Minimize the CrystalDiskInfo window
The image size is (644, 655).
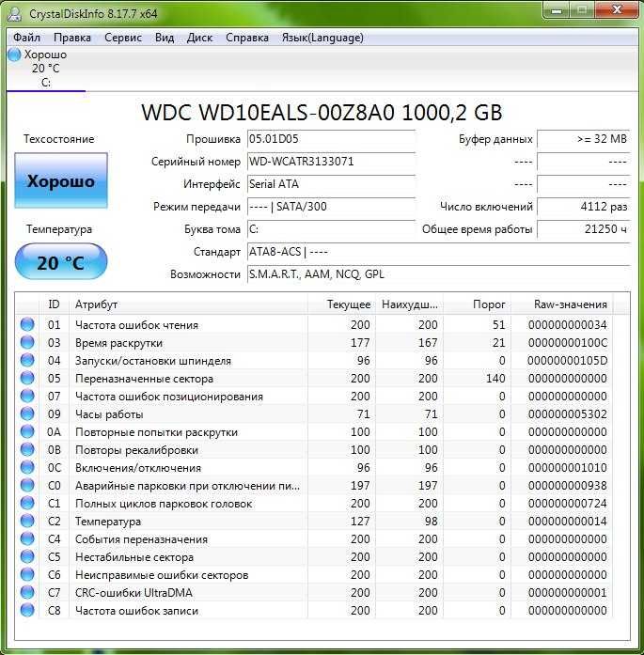[557, 10]
